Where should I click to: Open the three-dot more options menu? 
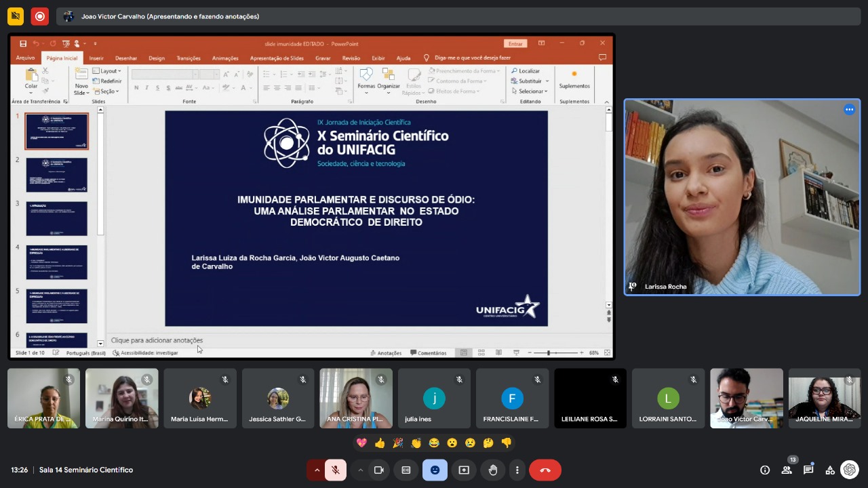pos(517,470)
